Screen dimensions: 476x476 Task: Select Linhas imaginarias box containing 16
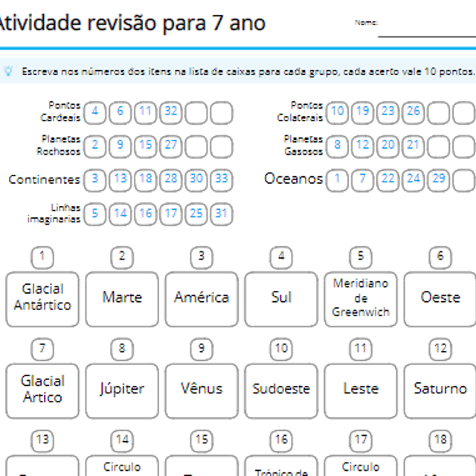146,214
